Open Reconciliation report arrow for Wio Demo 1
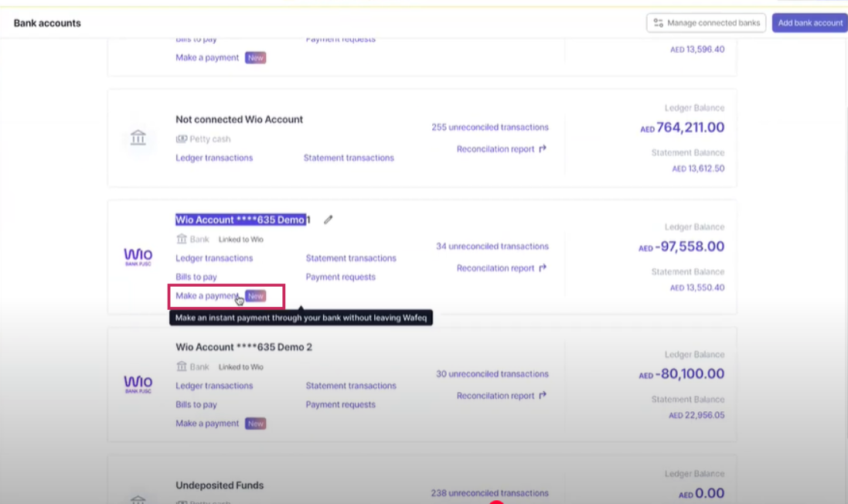The width and height of the screenshot is (848, 504). tap(543, 267)
